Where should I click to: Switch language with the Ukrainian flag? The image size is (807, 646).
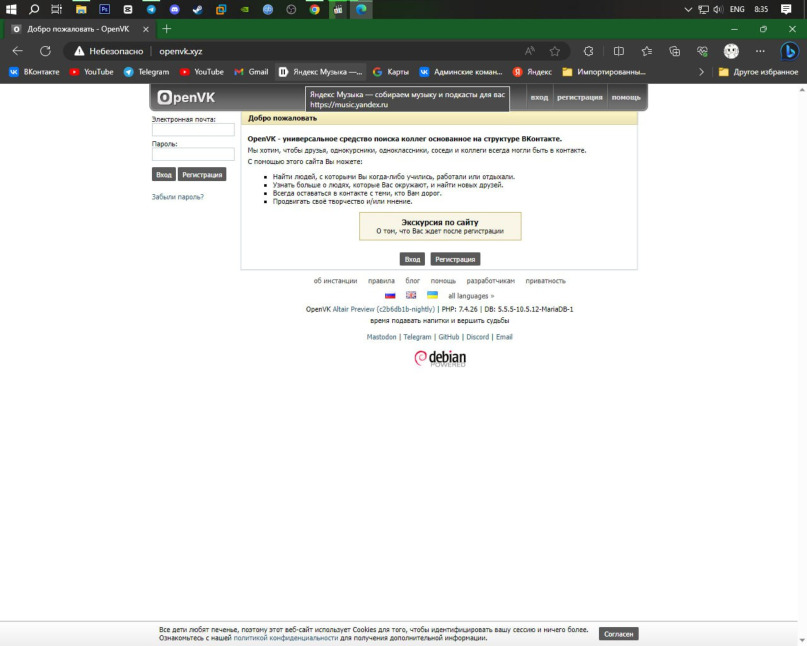[x=432, y=295]
